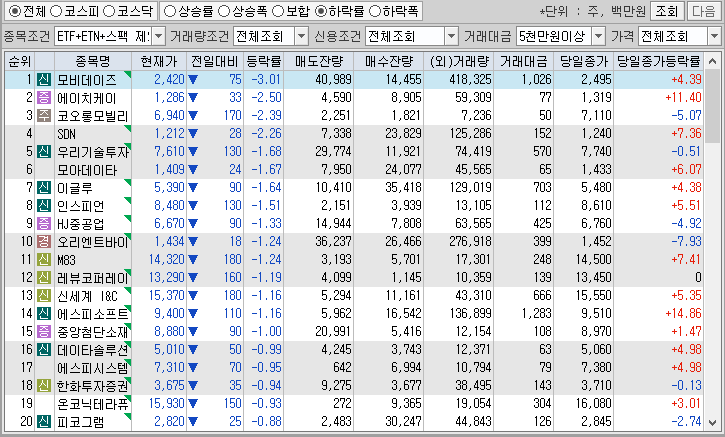This screenshot has height=437, width=725.
Task: Click the 신 badge icon for 레뷰코퍼레이
Action: click(44, 278)
